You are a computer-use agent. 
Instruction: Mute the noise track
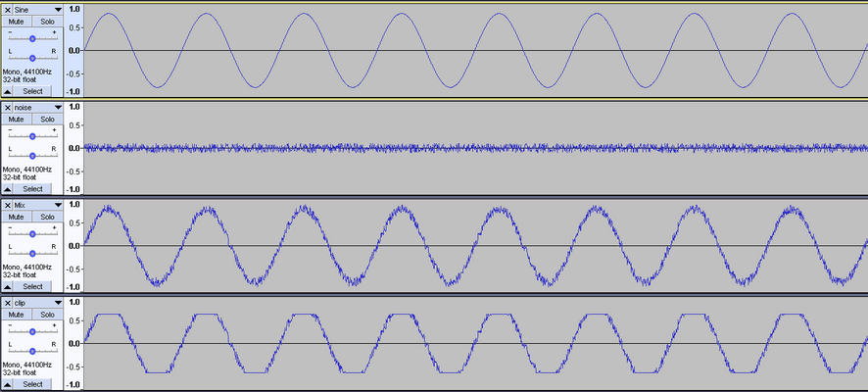(x=17, y=119)
